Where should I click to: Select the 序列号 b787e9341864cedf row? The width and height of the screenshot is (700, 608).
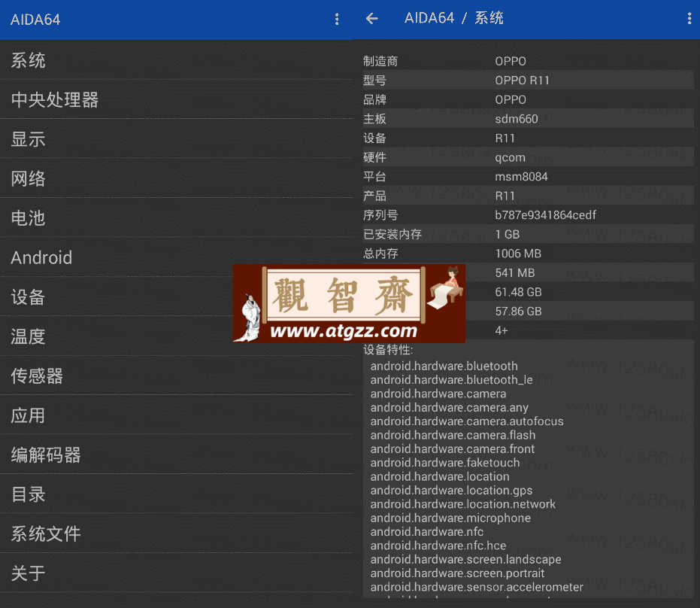click(x=528, y=215)
